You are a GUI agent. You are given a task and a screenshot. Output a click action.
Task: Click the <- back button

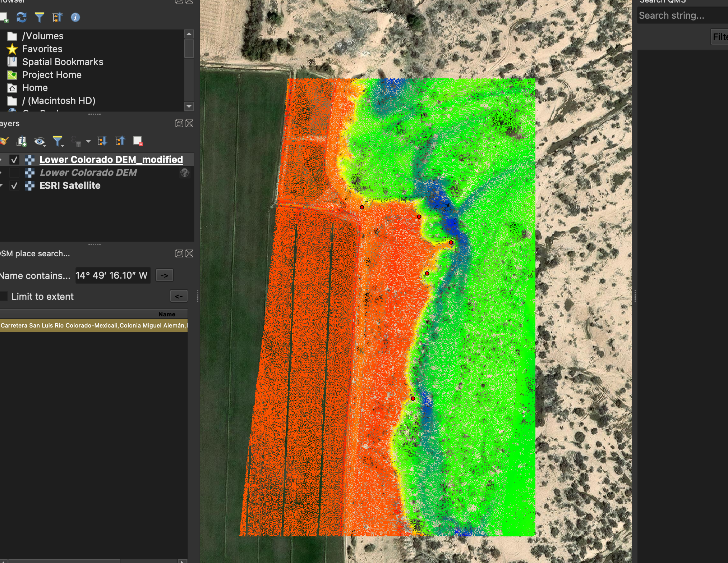point(179,296)
